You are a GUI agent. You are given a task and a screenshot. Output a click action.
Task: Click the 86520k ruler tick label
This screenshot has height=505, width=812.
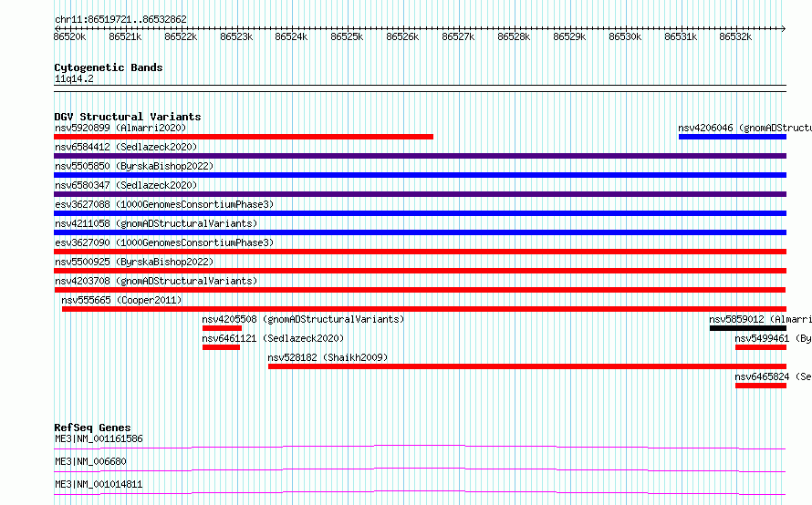69,36
